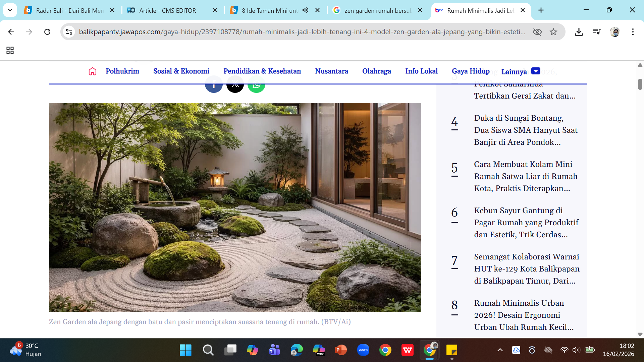Expand the 'Lainnya' navigation dropdown

click(x=536, y=71)
